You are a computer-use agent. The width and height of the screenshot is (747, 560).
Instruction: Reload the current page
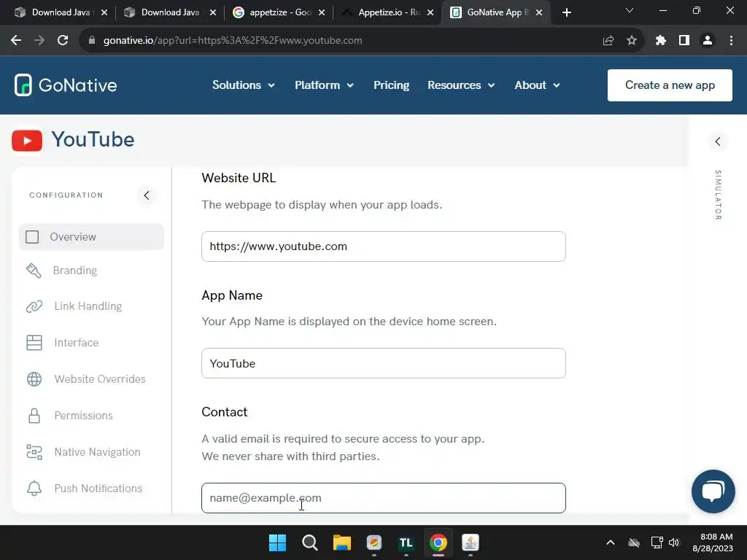click(x=63, y=41)
